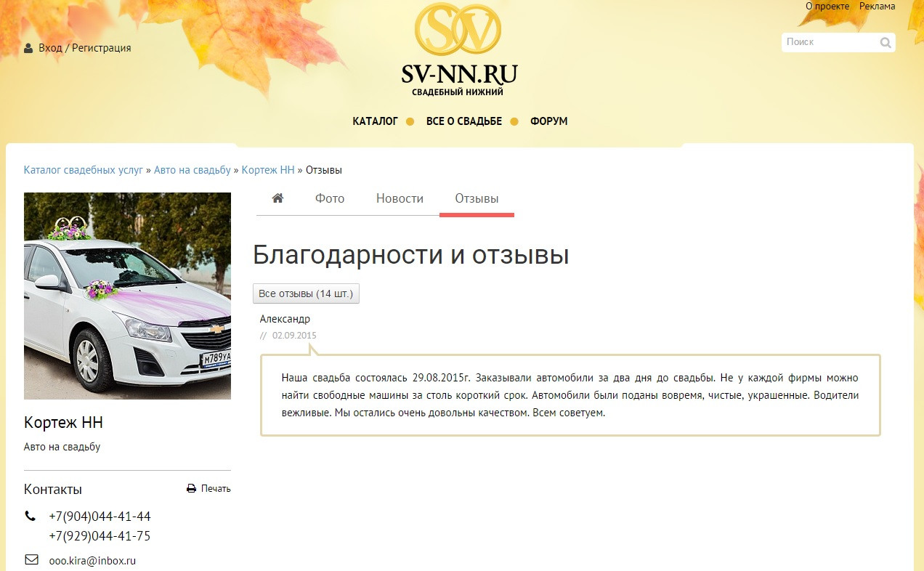The height and width of the screenshot is (571, 924).
Task: Switch to the Новости tab
Action: click(x=400, y=198)
